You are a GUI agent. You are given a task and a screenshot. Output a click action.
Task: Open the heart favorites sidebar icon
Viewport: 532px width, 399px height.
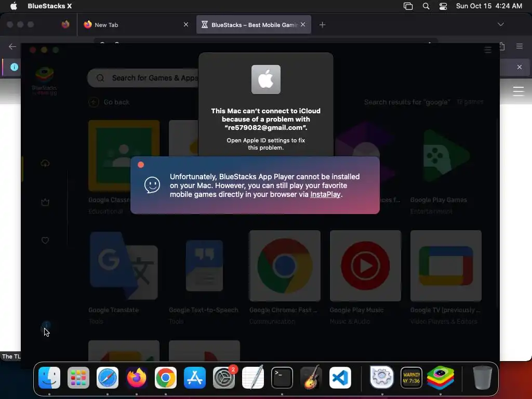45,241
